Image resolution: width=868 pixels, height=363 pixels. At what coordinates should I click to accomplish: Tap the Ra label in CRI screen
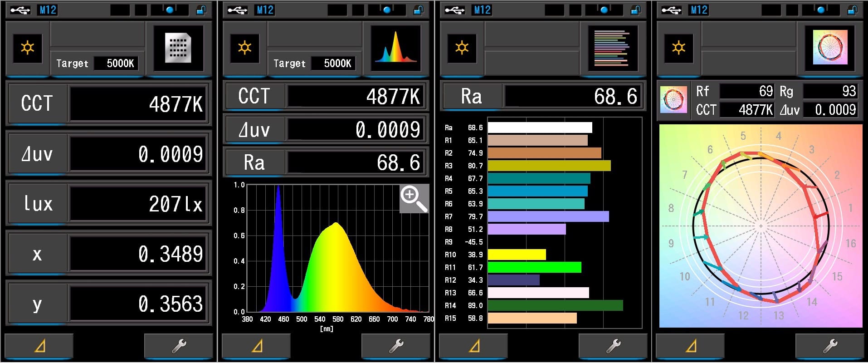(472, 96)
